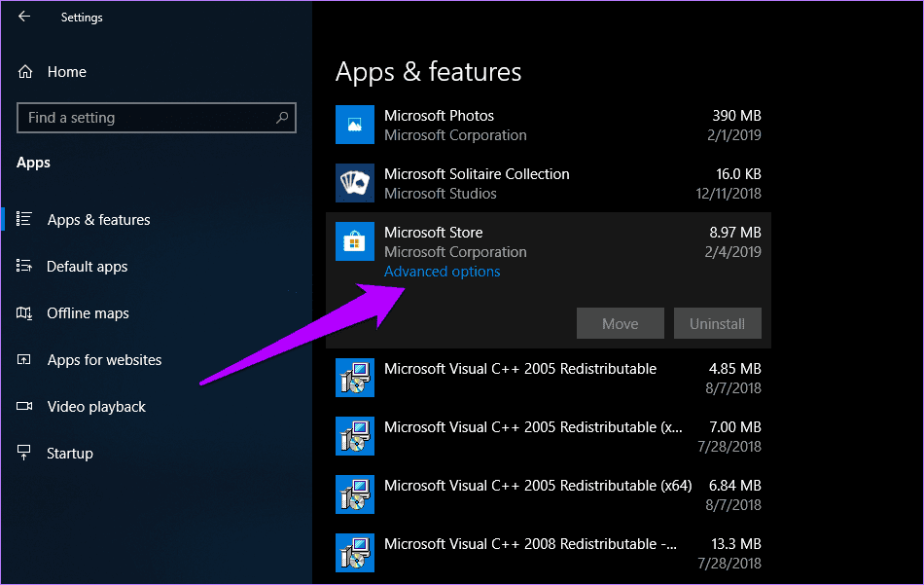The width and height of the screenshot is (924, 585).
Task: Click the Home icon in sidebar
Action: pos(24,72)
